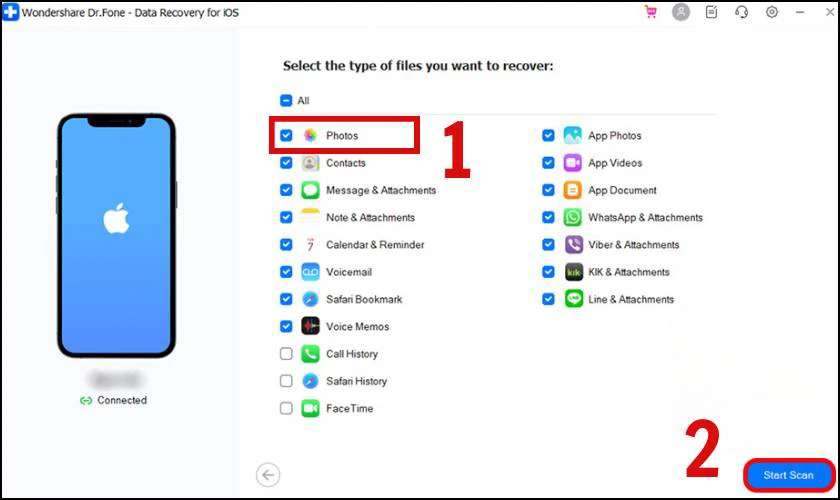Click the Note & Attachments icon
Image resolution: width=840 pixels, height=500 pixels.
point(310,218)
